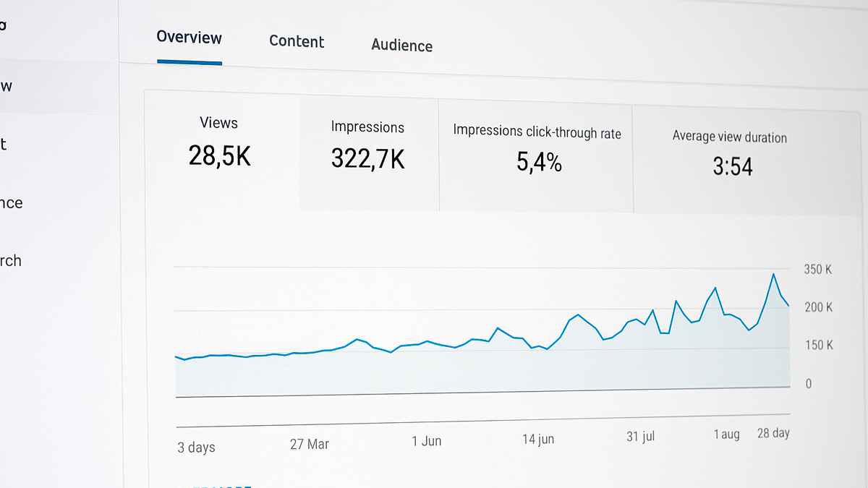Click the 350 K y-axis label
The width and height of the screenshot is (868, 488).
[817, 270]
